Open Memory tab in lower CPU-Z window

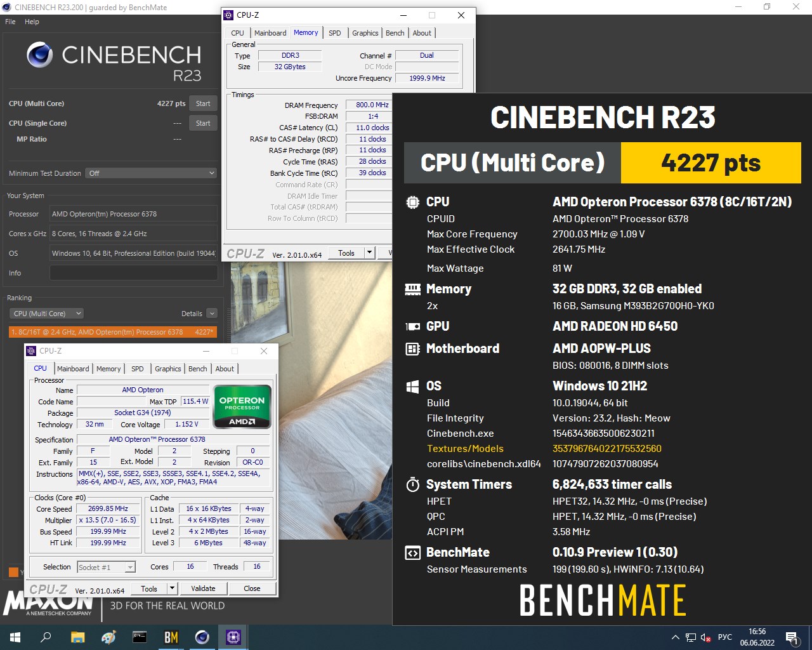click(108, 369)
